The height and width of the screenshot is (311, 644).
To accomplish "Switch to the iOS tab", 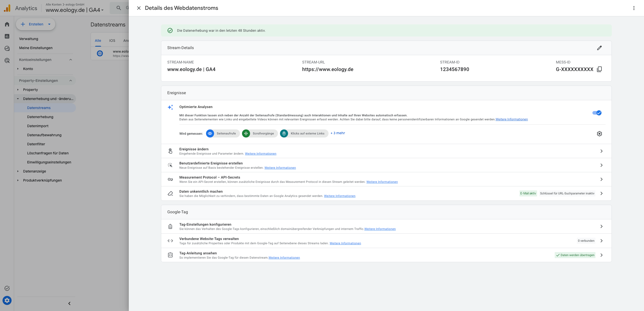I will pyautogui.click(x=112, y=41).
